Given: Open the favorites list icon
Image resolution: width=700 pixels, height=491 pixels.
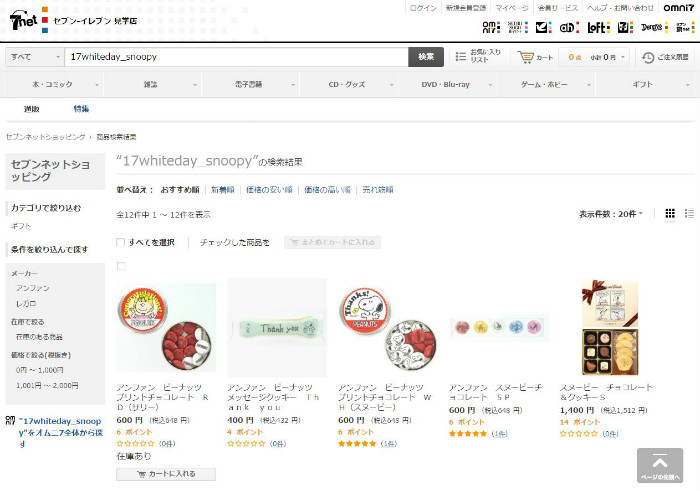Looking at the screenshot, I should click(461, 57).
